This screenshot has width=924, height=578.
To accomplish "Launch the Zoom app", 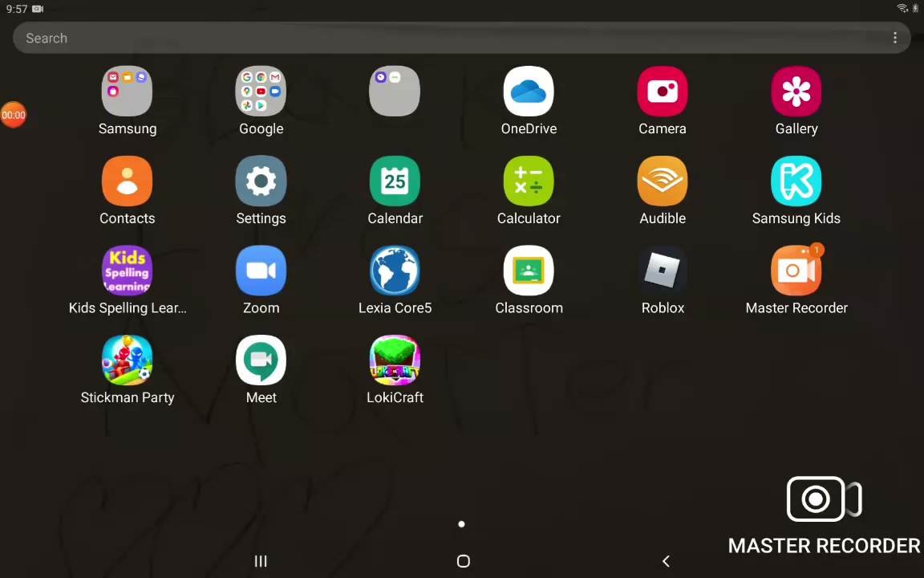I will [x=261, y=272].
